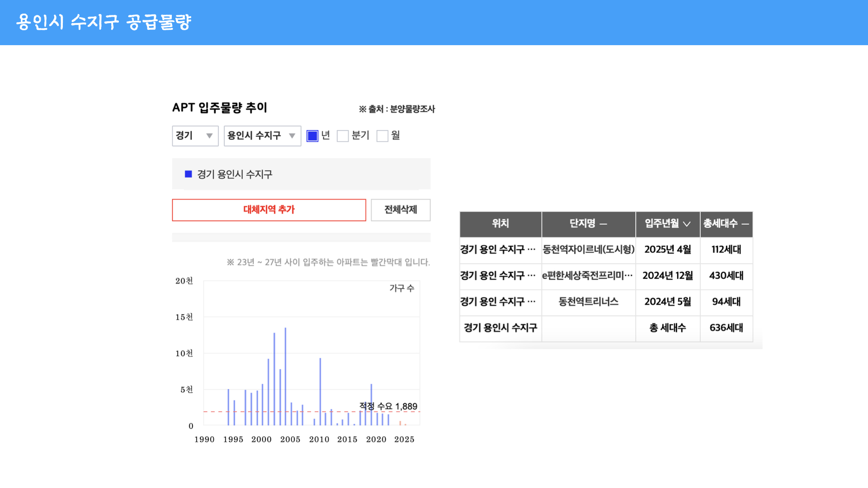Click the 전체삭제 button
This screenshot has height=488, width=868.
click(401, 210)
